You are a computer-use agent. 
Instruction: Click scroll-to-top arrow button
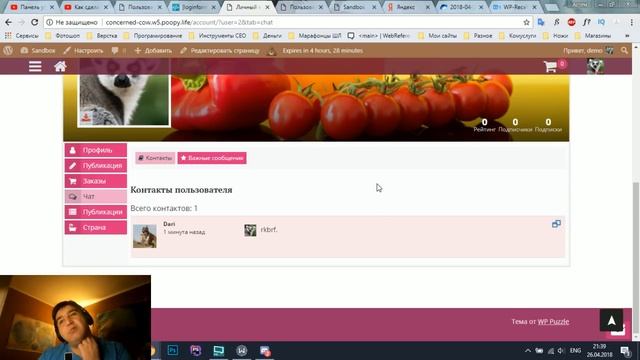coord(611,320)
